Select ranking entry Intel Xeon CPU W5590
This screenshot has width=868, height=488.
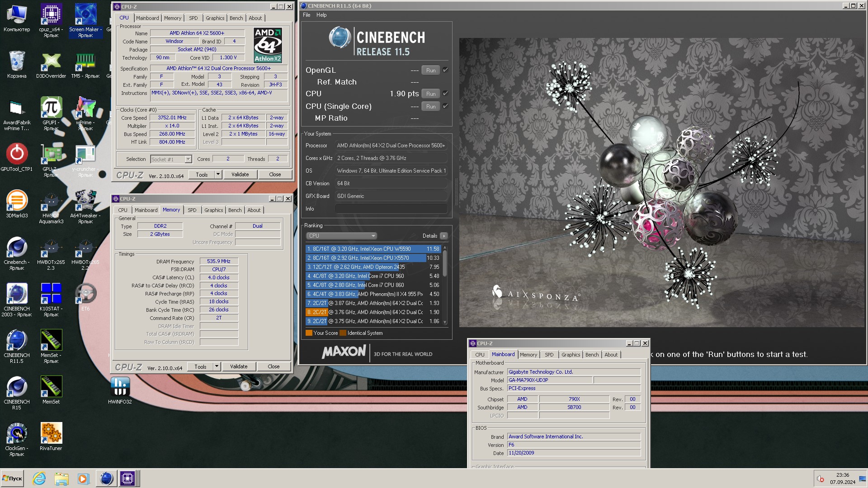[x=373, y=249]
